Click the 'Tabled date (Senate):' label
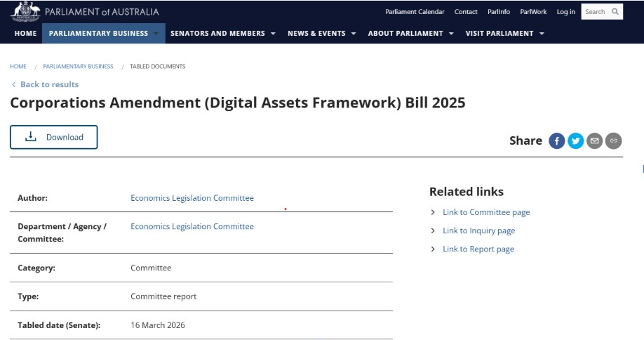Viewport: 644px width, 340px height. coord(59,325)
